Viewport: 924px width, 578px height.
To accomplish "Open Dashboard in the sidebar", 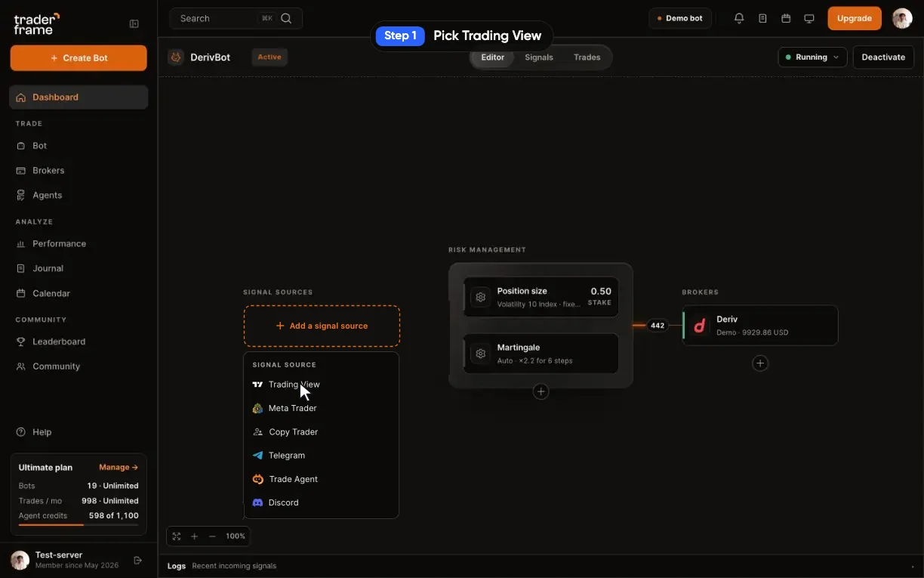I will click(x=79, y=97).
